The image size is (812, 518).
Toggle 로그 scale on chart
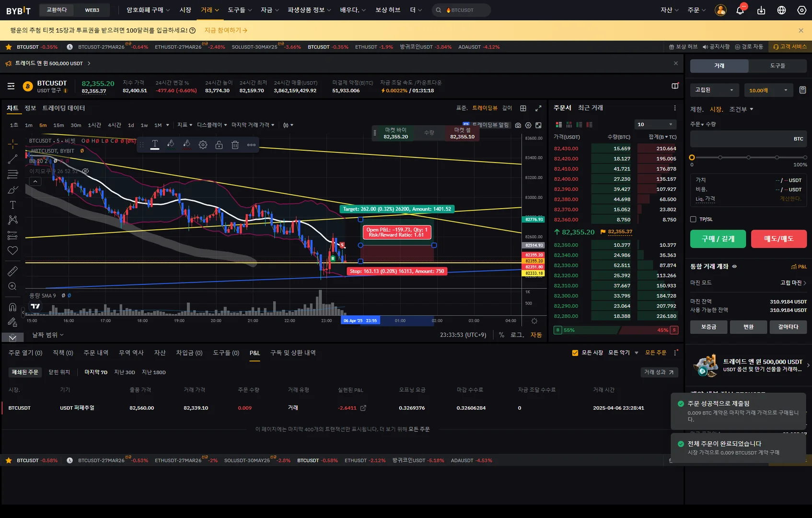click(517, 335)
